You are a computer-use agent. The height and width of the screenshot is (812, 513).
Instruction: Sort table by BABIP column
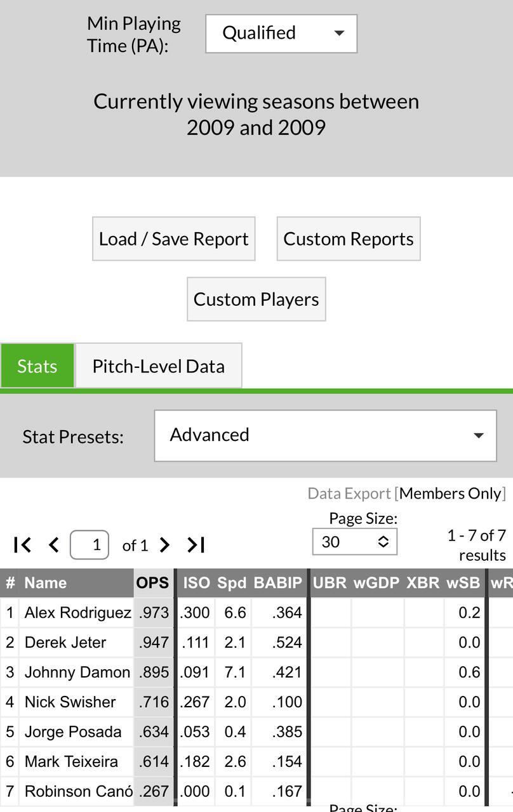(x=277, y=583)
